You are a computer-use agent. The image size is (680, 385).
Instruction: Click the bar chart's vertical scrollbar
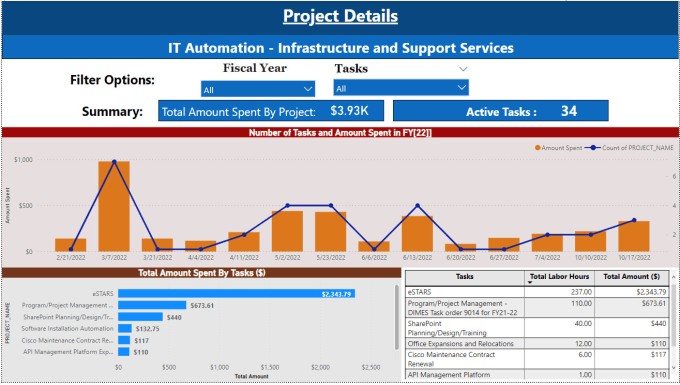[x=396, y=317]
